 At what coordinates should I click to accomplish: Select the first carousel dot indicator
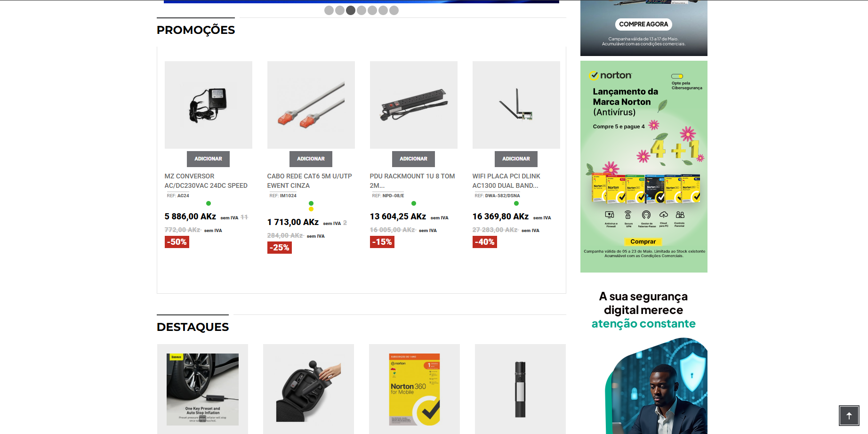pyautogui.click(x=329, y=10)
